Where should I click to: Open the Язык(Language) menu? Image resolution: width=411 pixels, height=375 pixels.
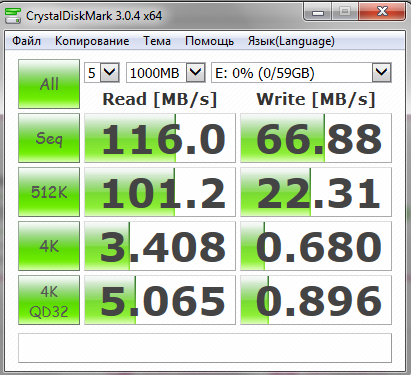(291, 41)
